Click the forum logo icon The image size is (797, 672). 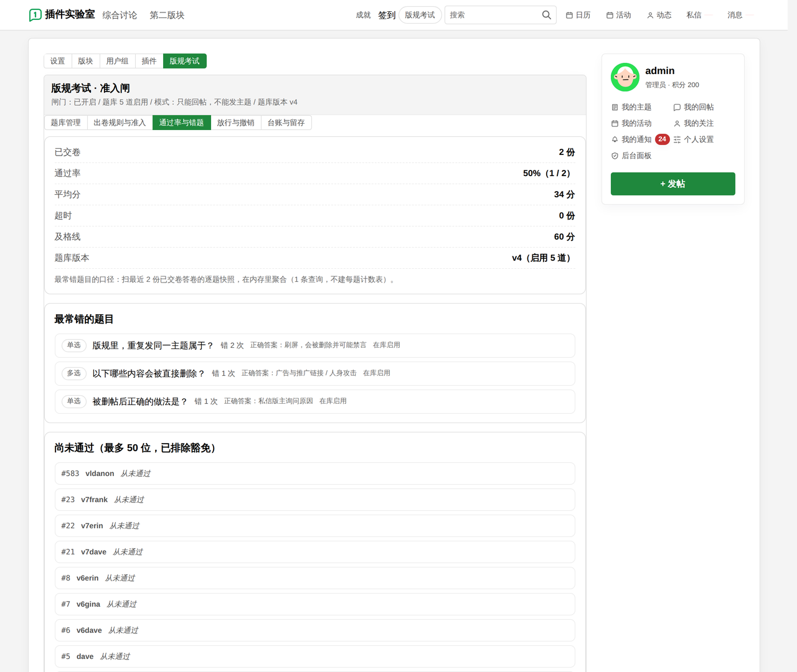pos(35,15)
